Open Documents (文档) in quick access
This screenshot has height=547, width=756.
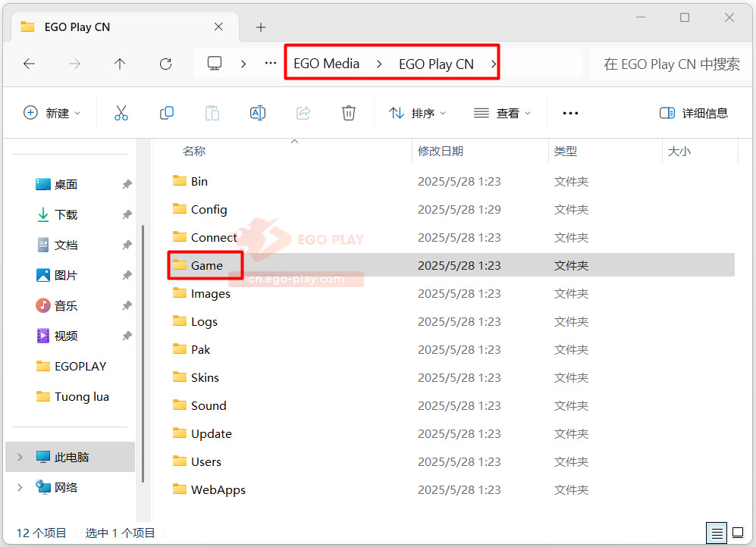(x=56, y=245)
